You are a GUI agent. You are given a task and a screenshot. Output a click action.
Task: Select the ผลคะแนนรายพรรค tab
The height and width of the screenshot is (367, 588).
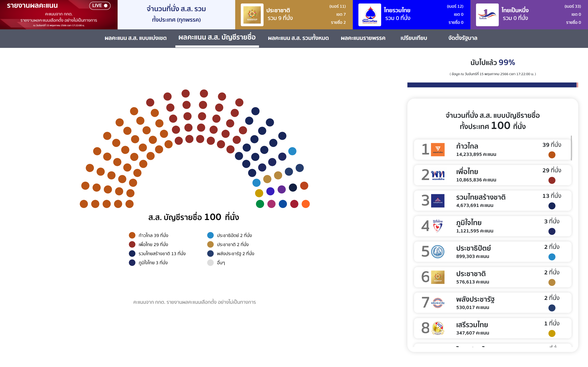click(x=363, y=38)
